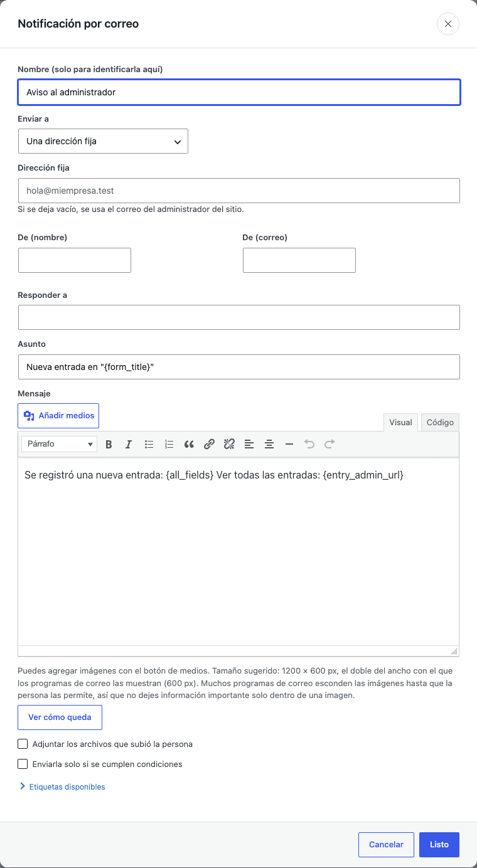477x868 pixels.
Task: Select the Visual editor tab
Action: pos(400,422)
